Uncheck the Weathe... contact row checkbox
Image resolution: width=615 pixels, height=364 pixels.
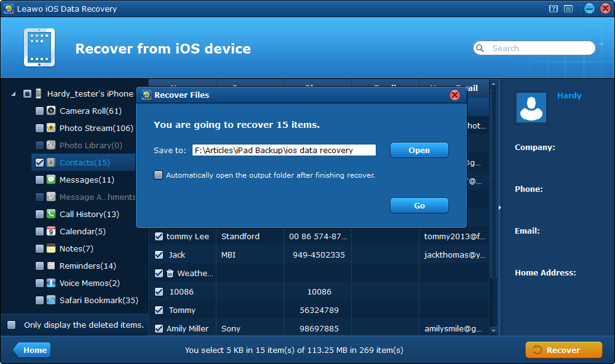[x=159, y=274]
